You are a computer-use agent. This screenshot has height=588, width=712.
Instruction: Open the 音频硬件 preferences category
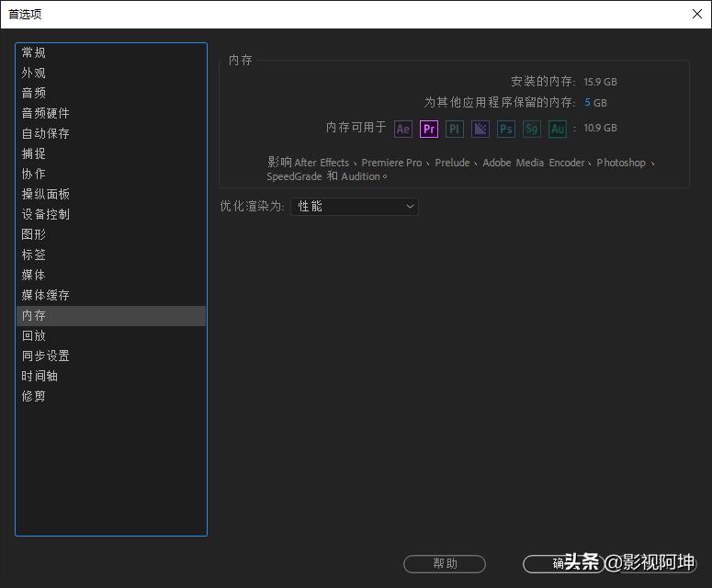[x=111, y=114]
